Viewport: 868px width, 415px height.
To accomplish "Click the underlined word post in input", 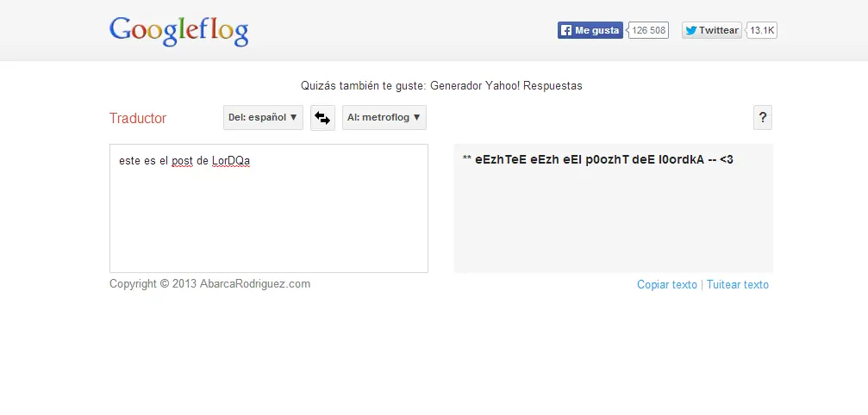I will click(x=182, y=161).
